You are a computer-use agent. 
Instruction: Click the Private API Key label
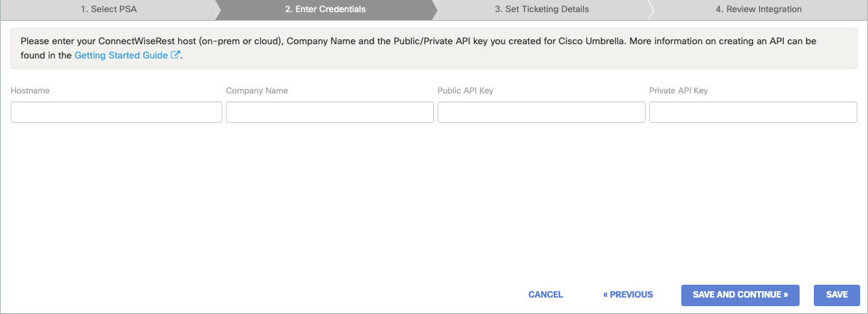coord(678,91)
